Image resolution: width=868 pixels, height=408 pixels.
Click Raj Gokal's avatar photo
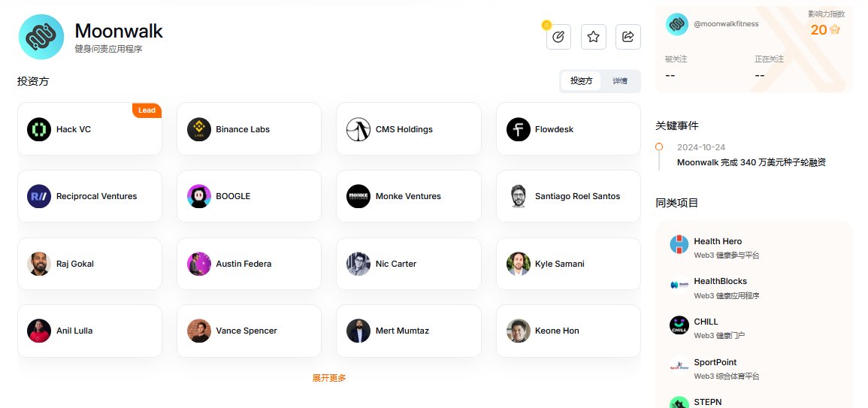[39, 264]
